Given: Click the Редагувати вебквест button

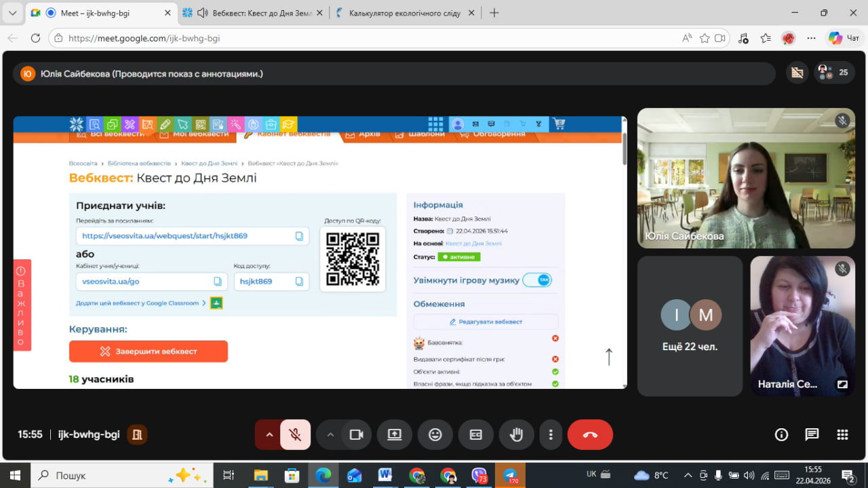Looking at the screenshot, I should coord(486,322).
